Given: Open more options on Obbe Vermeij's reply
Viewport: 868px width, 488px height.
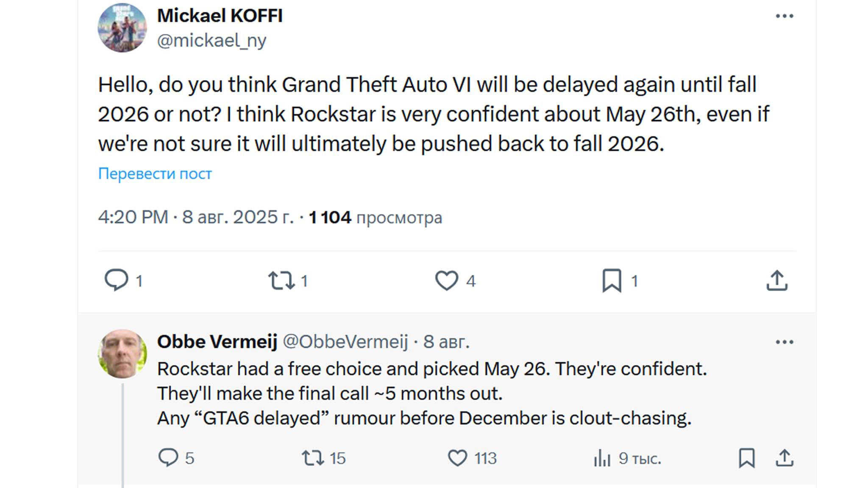Looking at the screenshot, I should click(x=784, y=342).
